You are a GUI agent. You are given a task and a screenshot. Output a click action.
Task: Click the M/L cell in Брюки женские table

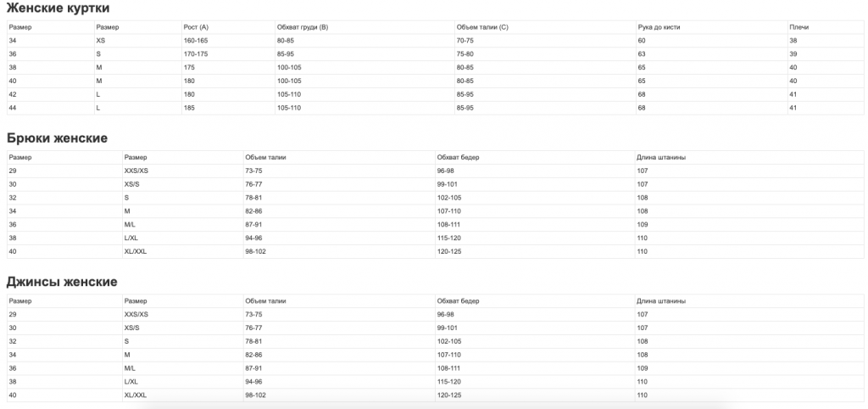130,225
